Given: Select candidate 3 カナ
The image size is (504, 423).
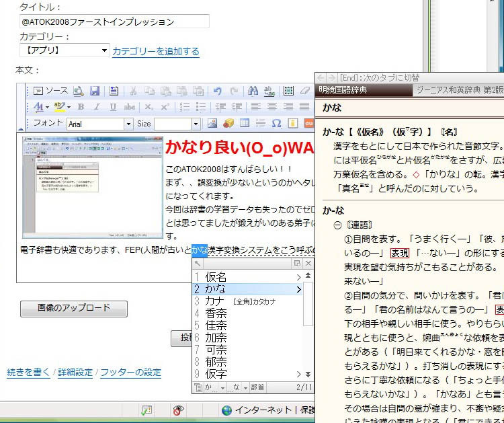Looking at the screenshot, I should [x=247, y=301].
